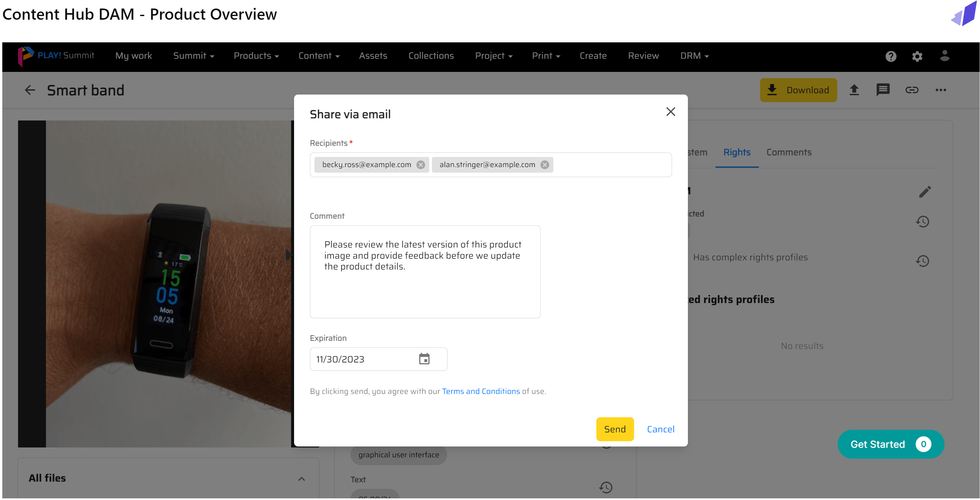Viewport: 980px width, 500px height.
Task: Open Collections in the navigation bar
Action: click(431, 56)
